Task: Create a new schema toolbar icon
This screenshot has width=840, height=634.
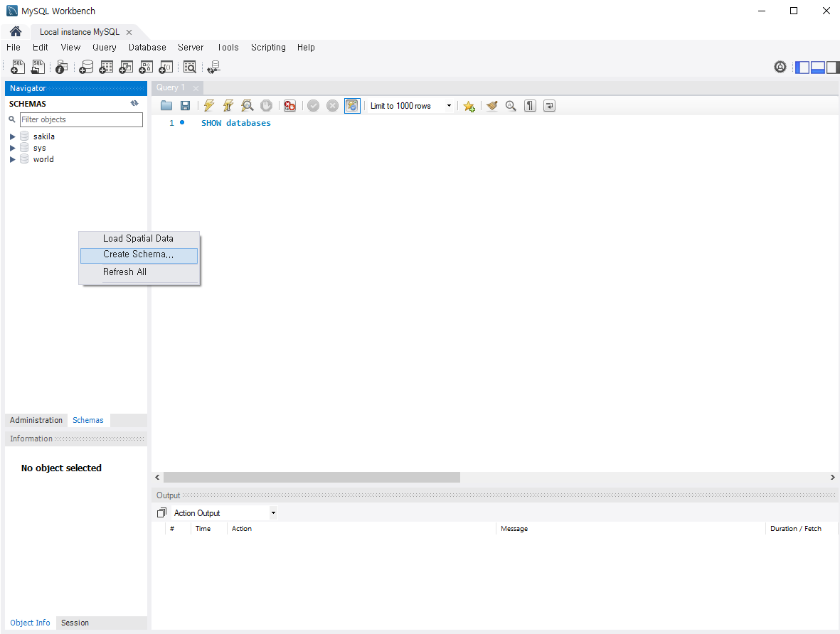Action: 86,67
